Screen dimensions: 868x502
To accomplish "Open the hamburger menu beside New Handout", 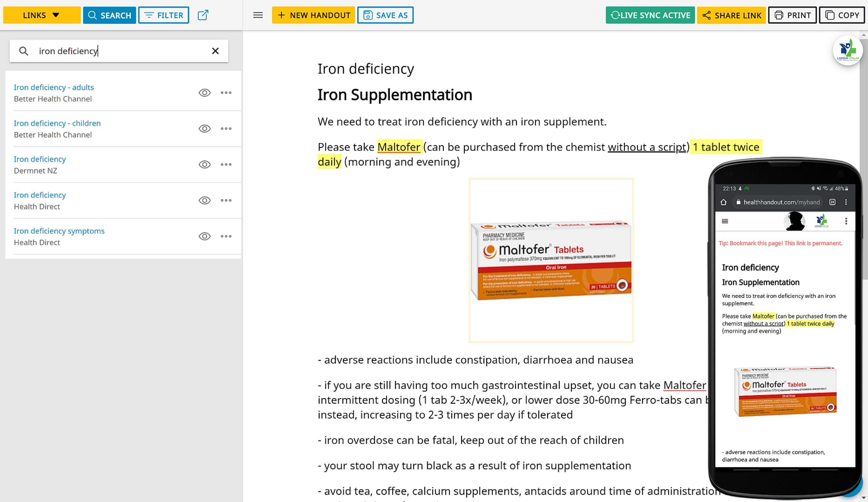I will click(x=258, y=15).
